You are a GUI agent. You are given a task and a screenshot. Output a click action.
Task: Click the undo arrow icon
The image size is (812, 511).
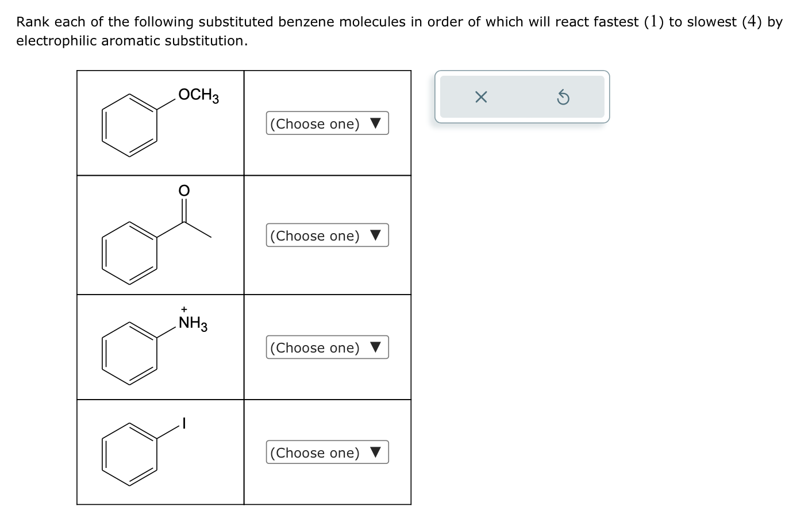(x=564, y=96)
